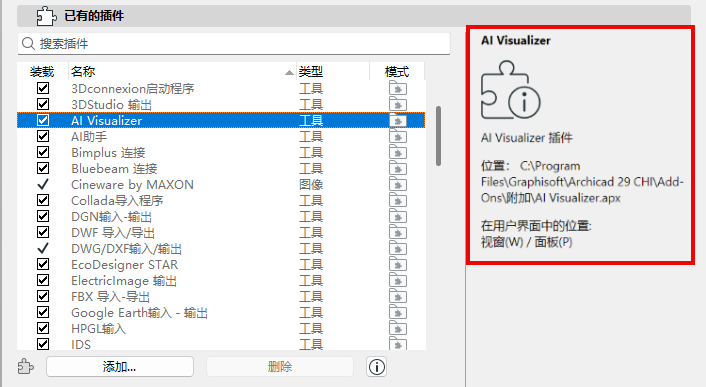Sort list by 名称 column header
The height and width of the screenshot is (387, 706).
coord(182,72)
